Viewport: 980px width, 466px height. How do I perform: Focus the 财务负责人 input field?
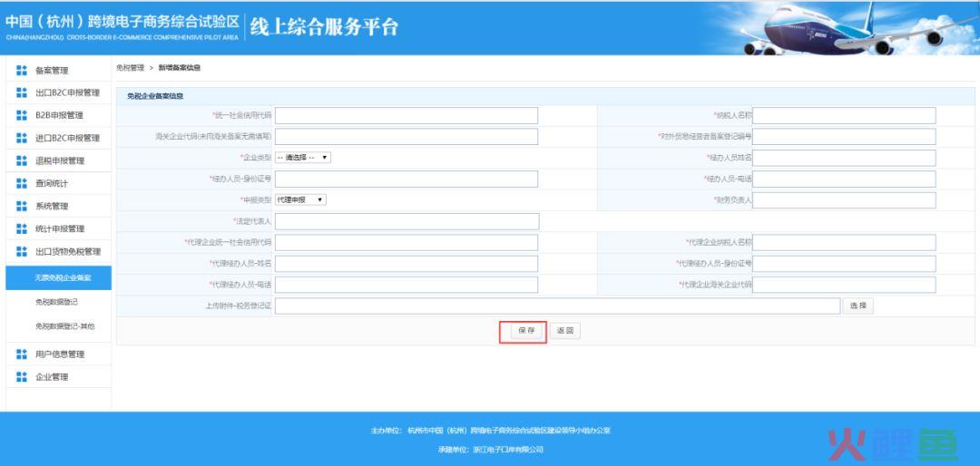[x=845, y=199]
